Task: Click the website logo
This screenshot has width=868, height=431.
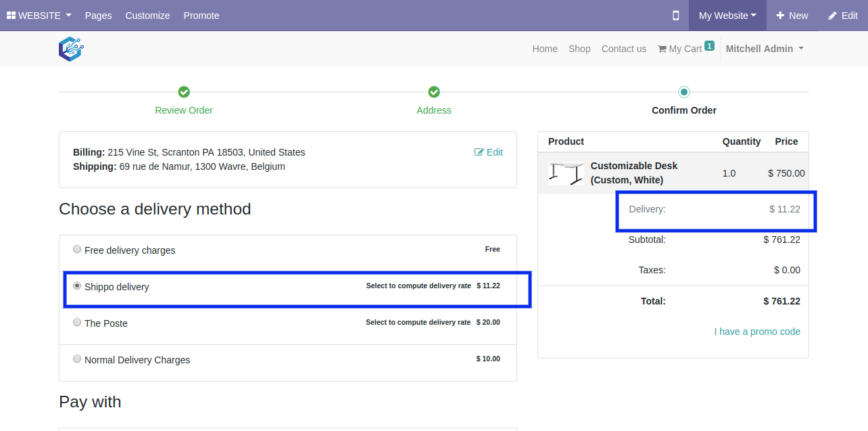Action: (x=71, y=49)
